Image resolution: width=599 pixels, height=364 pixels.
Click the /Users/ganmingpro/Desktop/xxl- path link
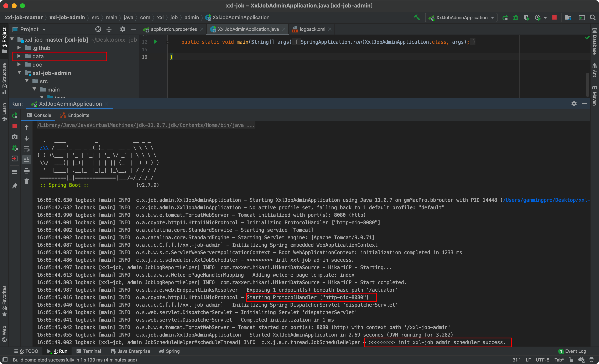pyautogui.click(x=547, y=200)
